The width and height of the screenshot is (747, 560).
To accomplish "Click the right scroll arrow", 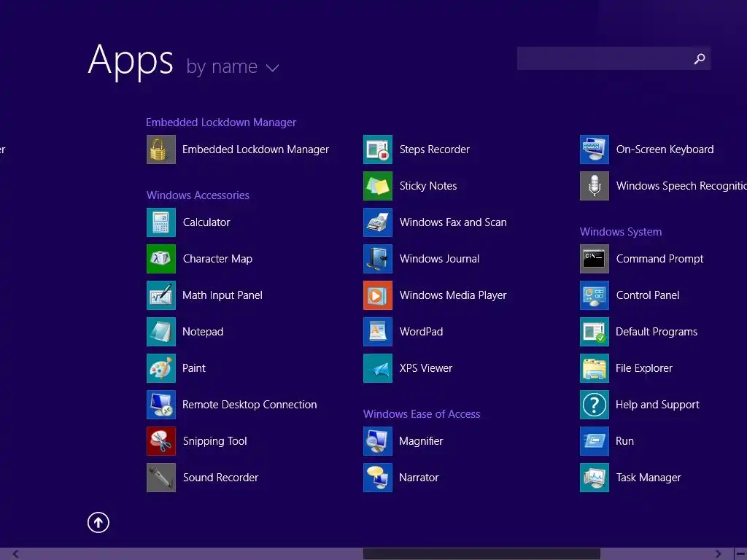I will (x=718, y=554).
